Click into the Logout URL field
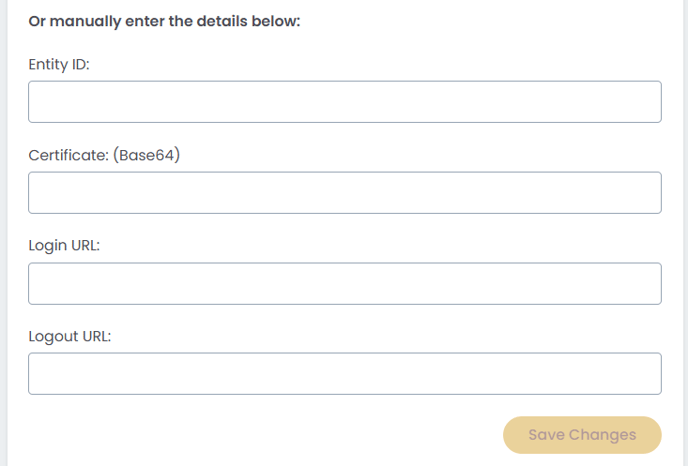Image resolution: width=688 pixels, height=466 pixels. point(344,374)
